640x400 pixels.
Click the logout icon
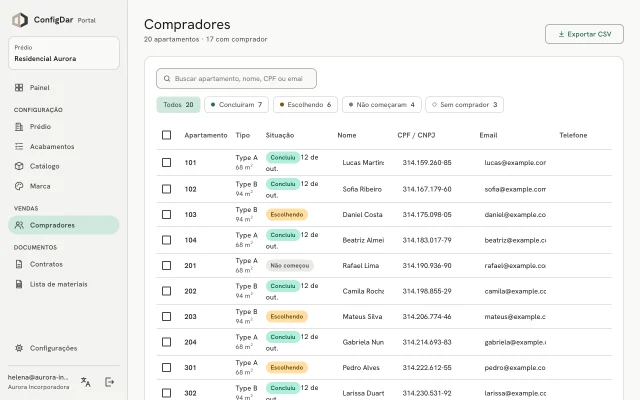point(109,382)
